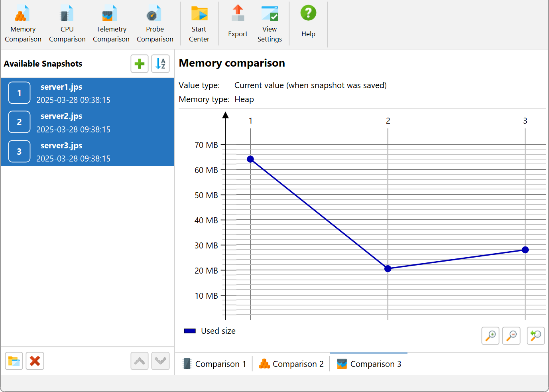This screenshot has height=392, width=549.
Task: Add a new snapshot with plus button
Action: pyautogui.click(x=140, y=64)
